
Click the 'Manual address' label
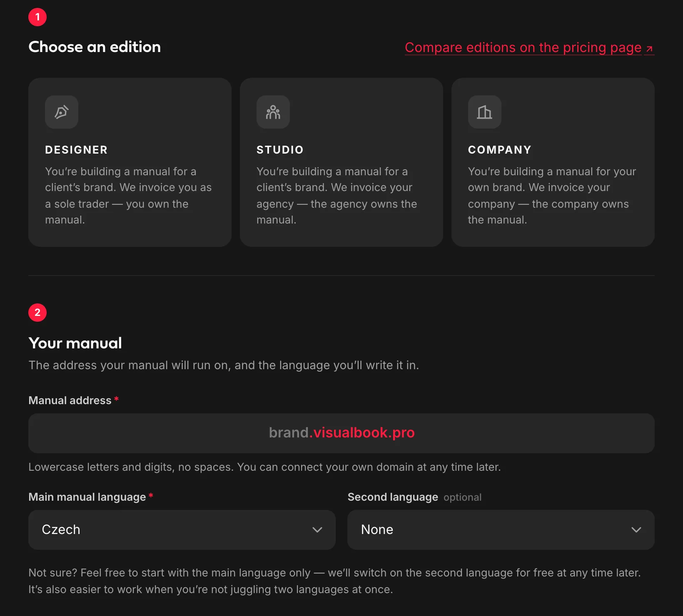point(70,400)
